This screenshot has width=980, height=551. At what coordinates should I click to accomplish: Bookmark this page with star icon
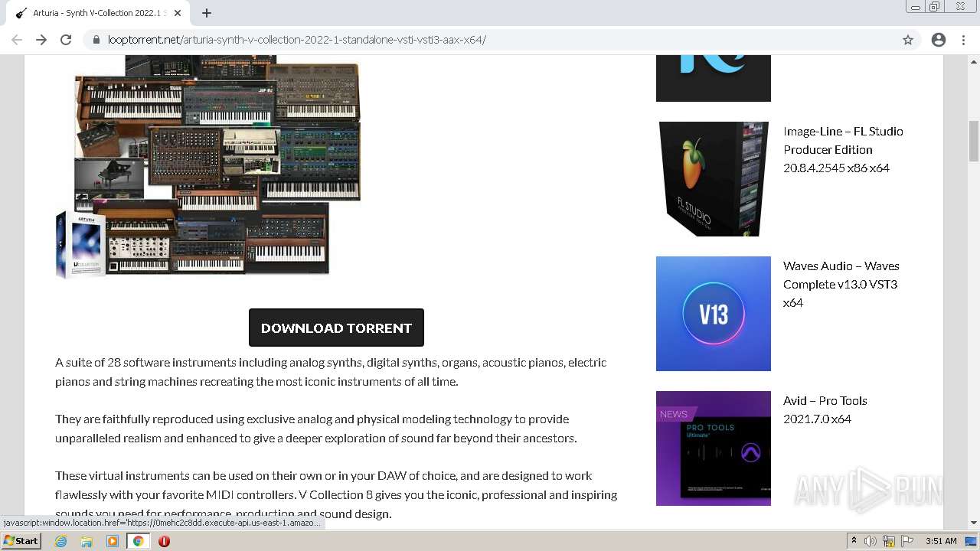908,40
